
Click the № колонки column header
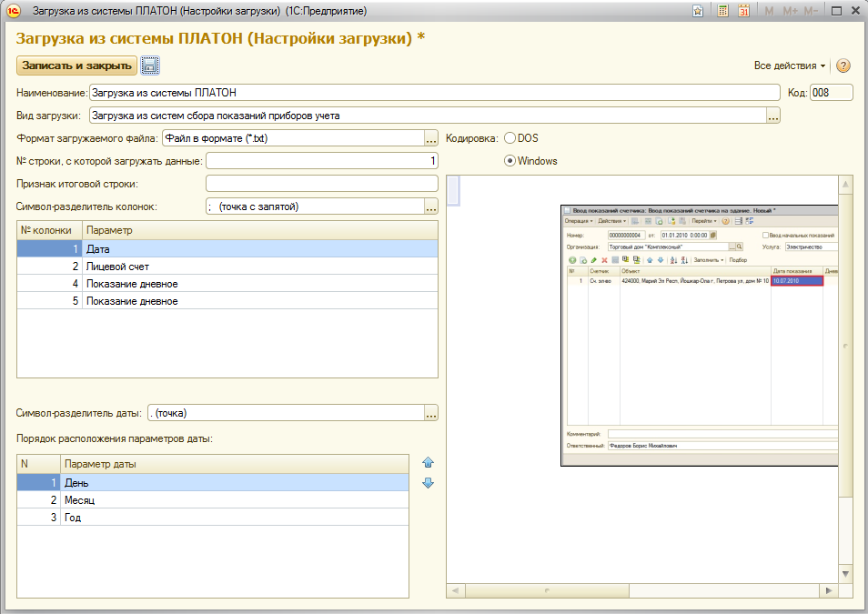point(50,230)
